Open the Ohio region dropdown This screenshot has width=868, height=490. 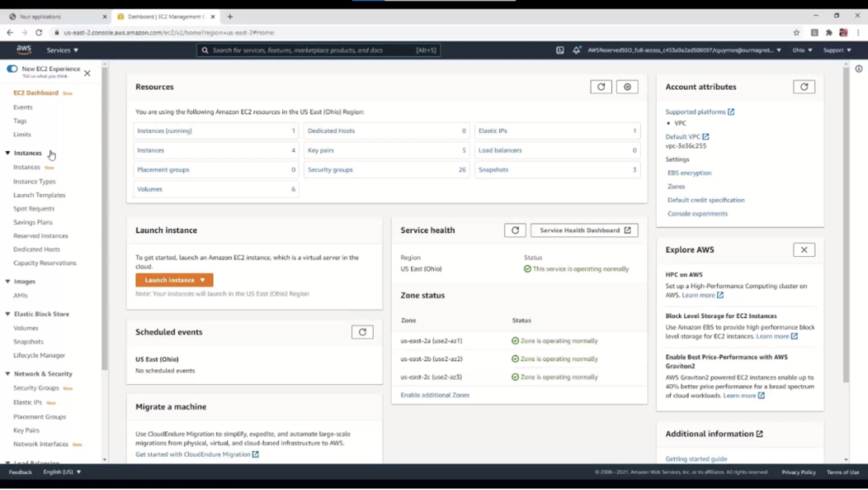point(802,50)
